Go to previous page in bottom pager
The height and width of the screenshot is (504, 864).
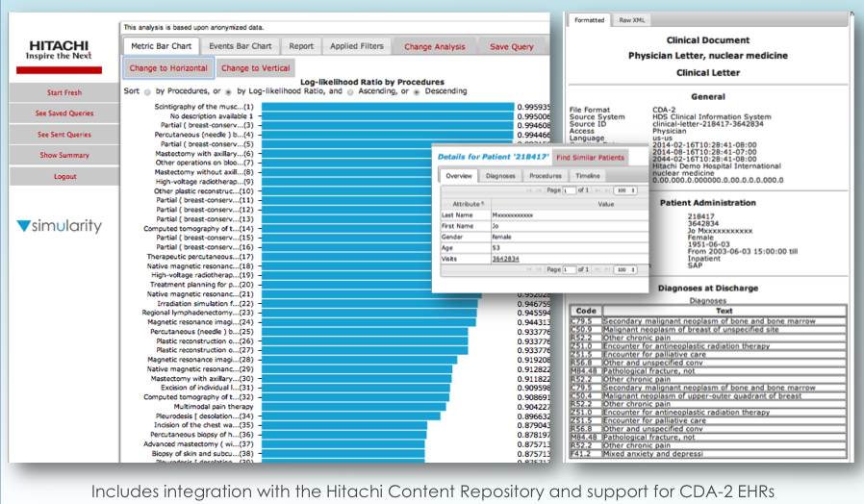[x=539, y=269]
